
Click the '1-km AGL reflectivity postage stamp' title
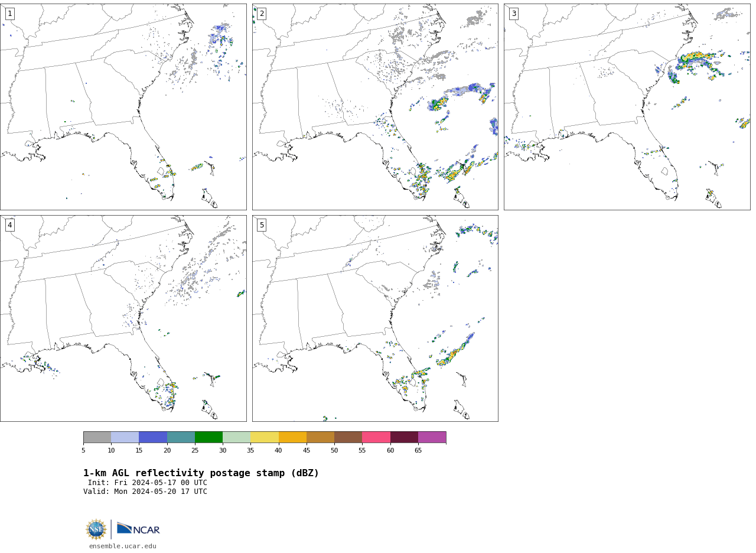(x=201, y=473)
